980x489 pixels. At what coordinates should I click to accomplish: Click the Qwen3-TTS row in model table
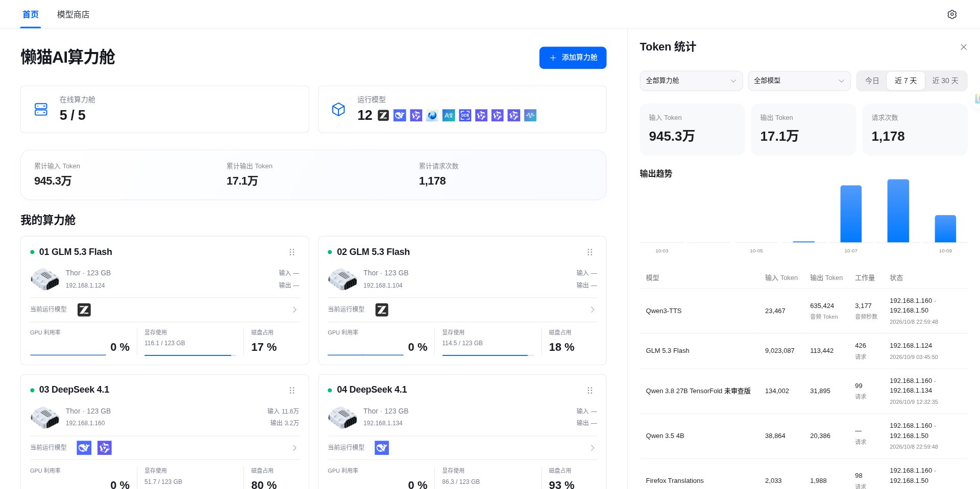803,311
